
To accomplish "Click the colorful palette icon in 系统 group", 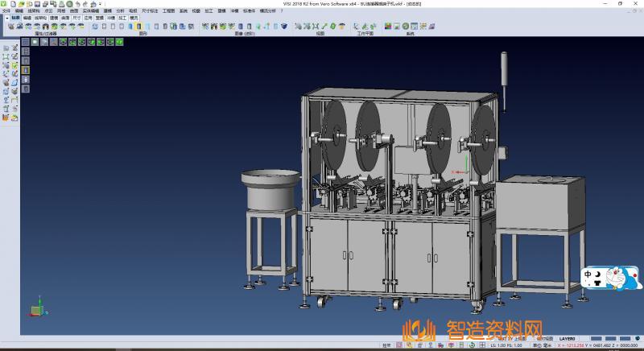I will 388,27.
